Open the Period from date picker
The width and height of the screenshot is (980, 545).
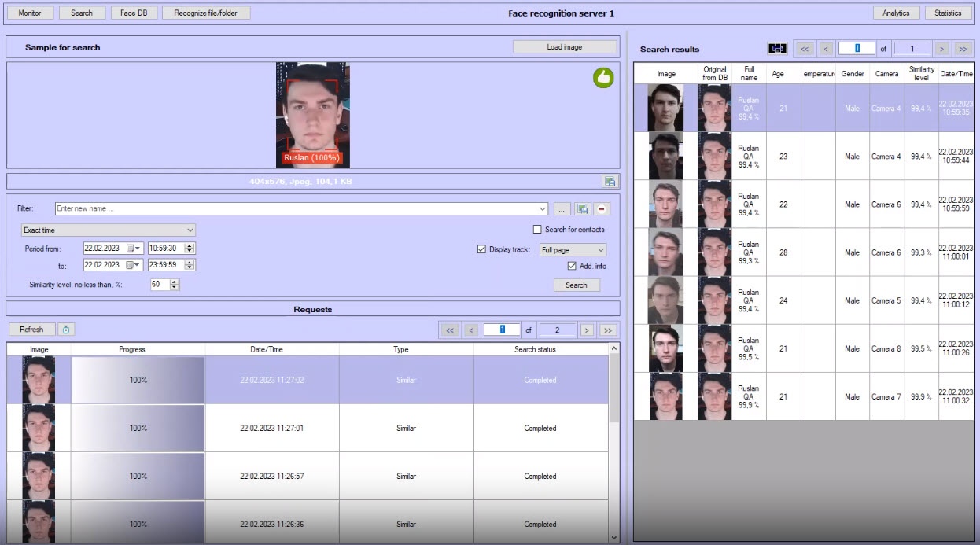point(133,249)
